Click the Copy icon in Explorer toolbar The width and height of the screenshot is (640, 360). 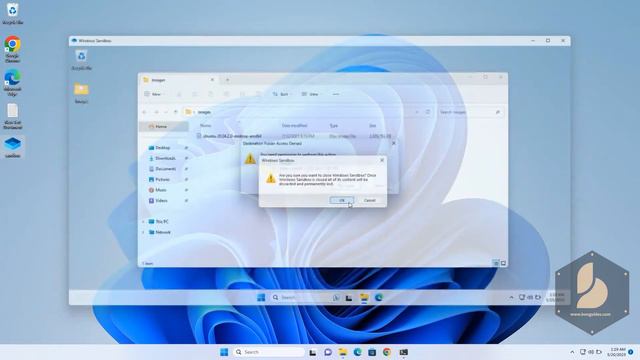click(195, 94)
